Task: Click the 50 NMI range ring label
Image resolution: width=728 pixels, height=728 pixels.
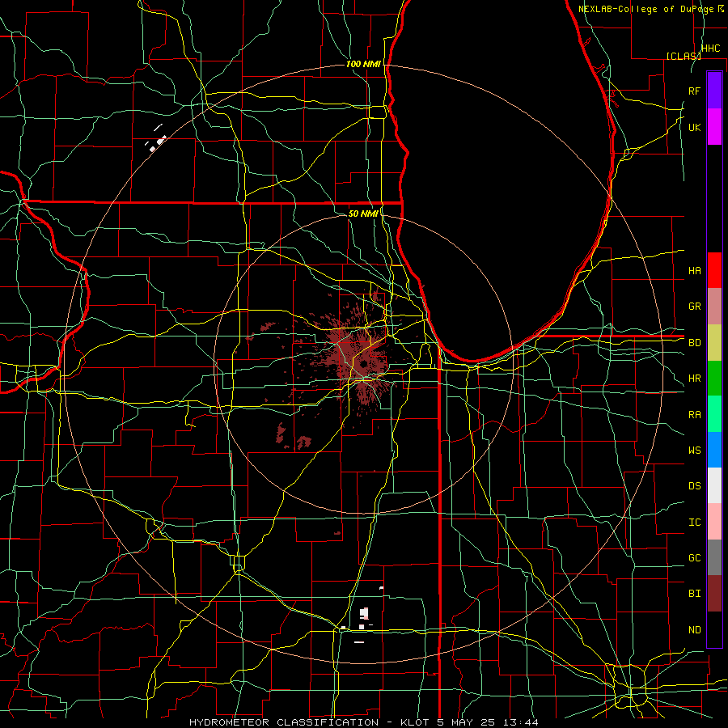Action: tap(363, 214)
